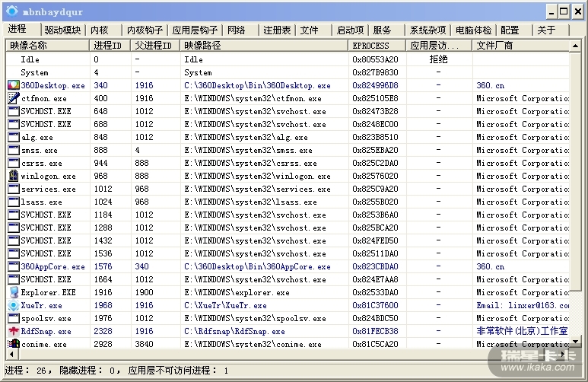The width and height of the screenshot is (588, 382).
Task: Click the lsass.exe window icon
Action: pyautogui.click(x=14, y=202)
